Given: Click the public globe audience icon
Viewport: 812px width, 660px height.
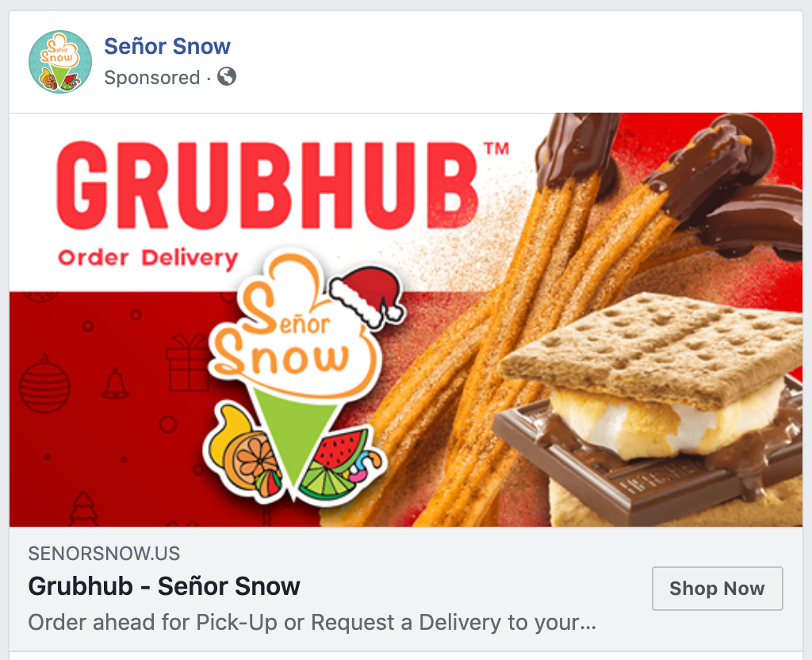Looking at the screenshot, I should click(x=227, y=77).
